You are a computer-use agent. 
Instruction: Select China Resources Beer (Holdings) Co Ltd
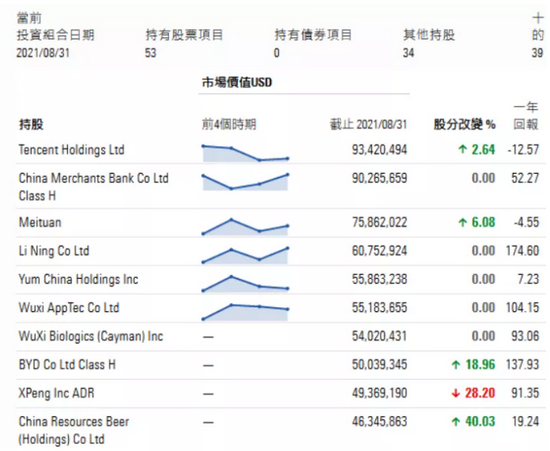pos(74,430)
